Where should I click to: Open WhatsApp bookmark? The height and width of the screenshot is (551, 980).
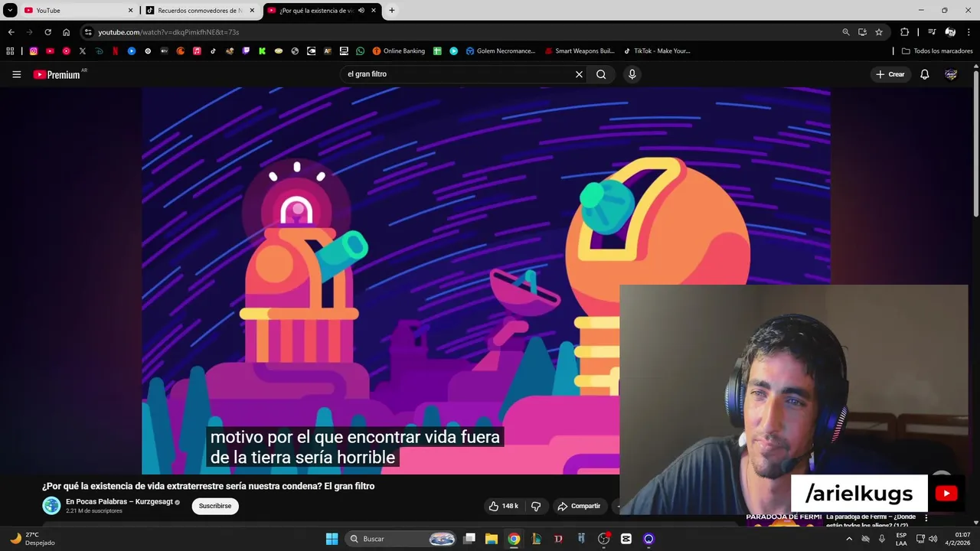tap(360, 51)
